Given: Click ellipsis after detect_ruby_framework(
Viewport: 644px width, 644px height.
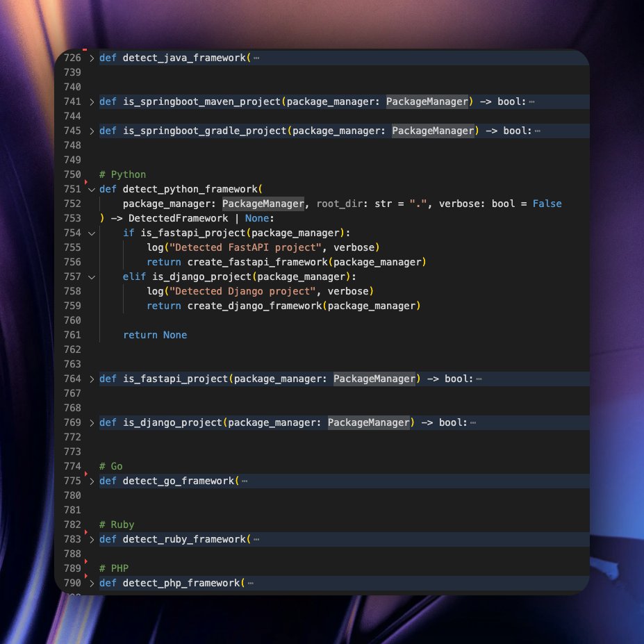Looking at the screenshot, I should click(x=256, y=539).
